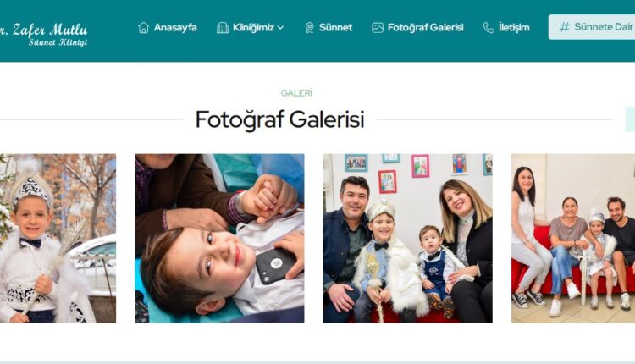The height and width of the screenshot is (364, 635).
Task: Click the hash icon in Sünnete Dair button
Action: (x=564, y=27)
